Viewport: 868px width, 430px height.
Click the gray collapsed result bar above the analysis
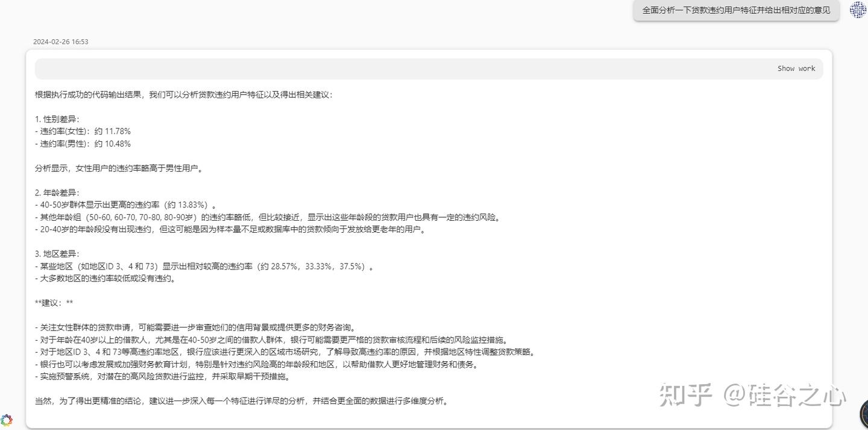pyautogui.click(x=434, y=68)
